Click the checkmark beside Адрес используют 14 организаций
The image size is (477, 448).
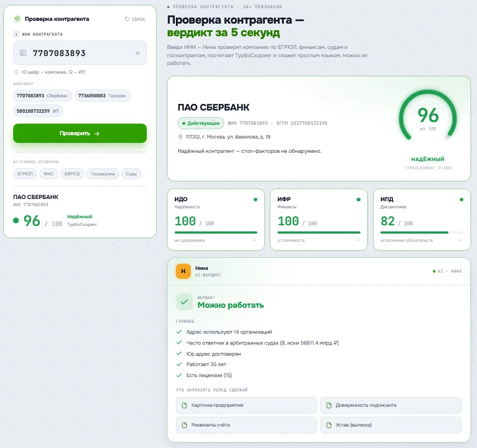click(x=179, y=331)
